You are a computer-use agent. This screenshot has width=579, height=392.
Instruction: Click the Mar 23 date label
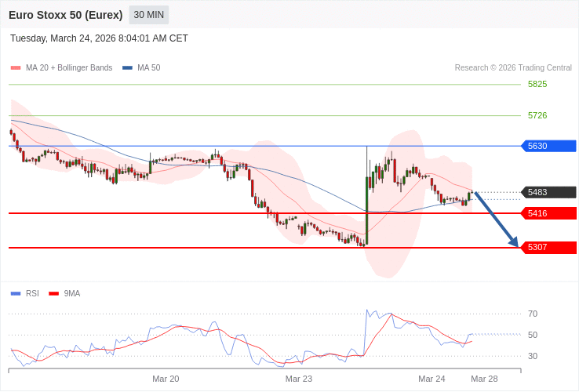(x=299, y=379)
